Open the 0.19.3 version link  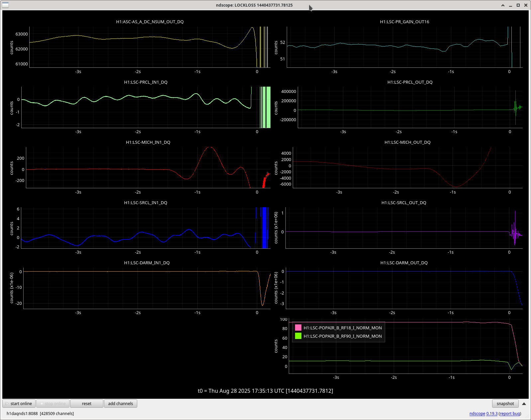pyautogui.click(x=492, y=413)
